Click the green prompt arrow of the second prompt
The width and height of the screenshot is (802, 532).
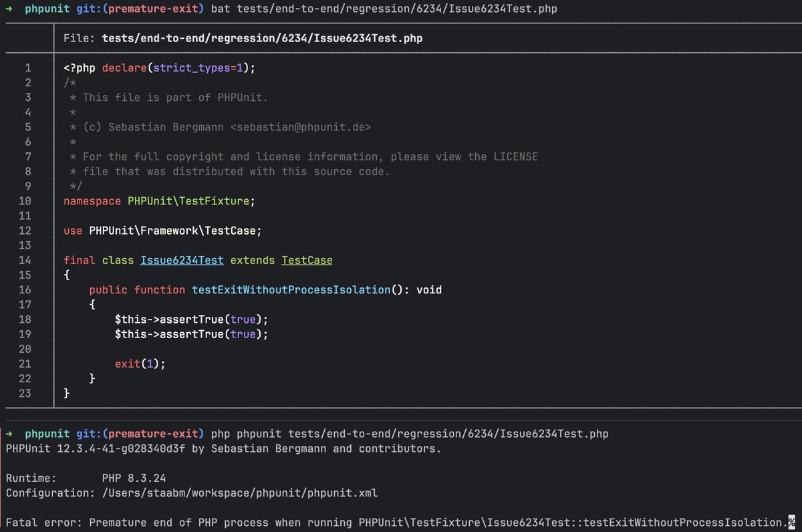[x=9, y=434]
